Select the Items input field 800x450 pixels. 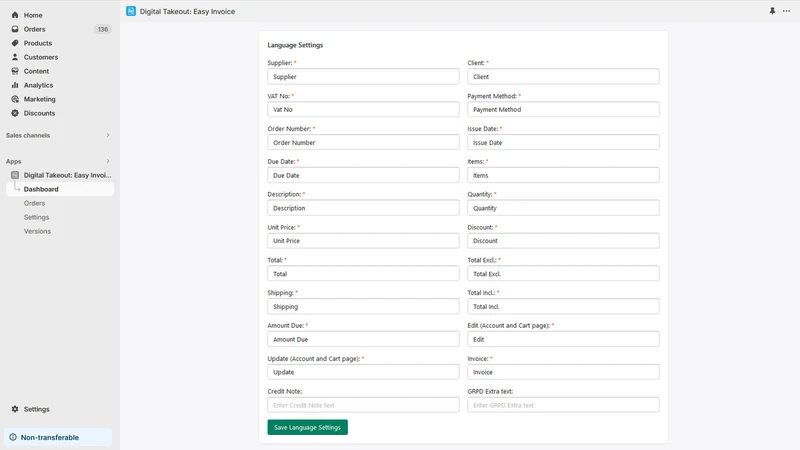[x=563, y=175]
